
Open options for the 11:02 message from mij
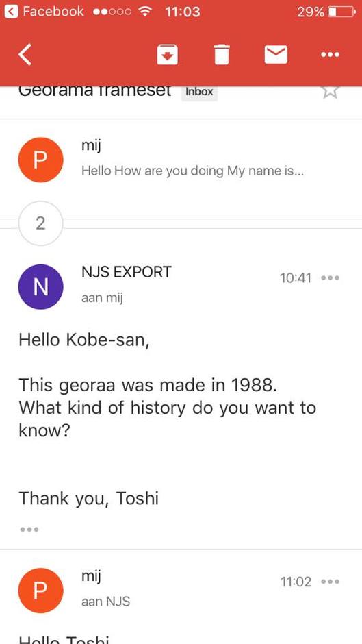331,582
